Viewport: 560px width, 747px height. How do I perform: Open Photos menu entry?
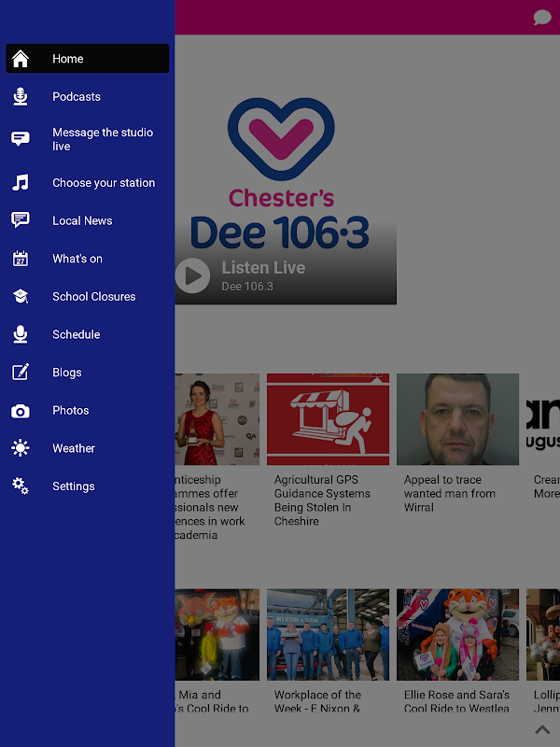(87, 411)
